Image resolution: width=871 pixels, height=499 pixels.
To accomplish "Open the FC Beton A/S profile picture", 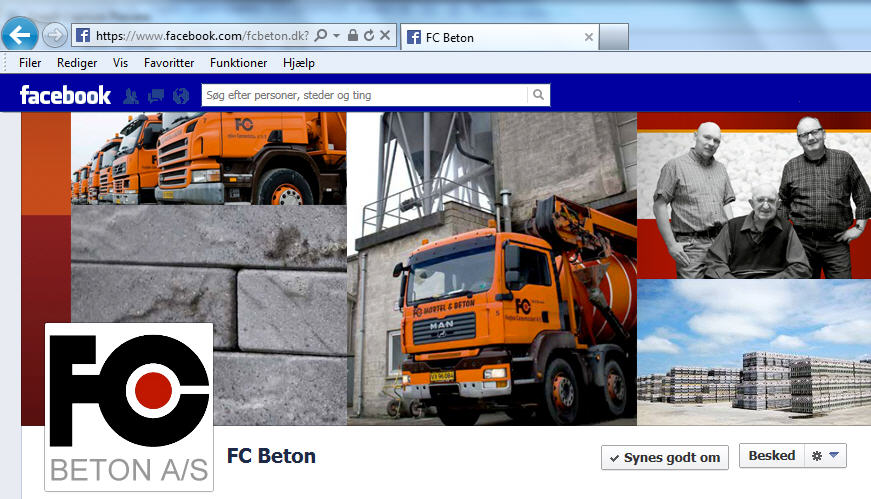I will point(129,407).
